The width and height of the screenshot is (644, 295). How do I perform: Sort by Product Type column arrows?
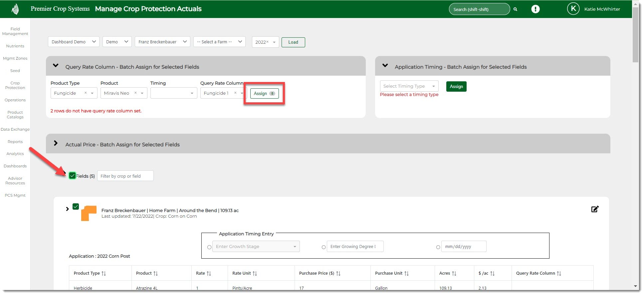point(104,273)
